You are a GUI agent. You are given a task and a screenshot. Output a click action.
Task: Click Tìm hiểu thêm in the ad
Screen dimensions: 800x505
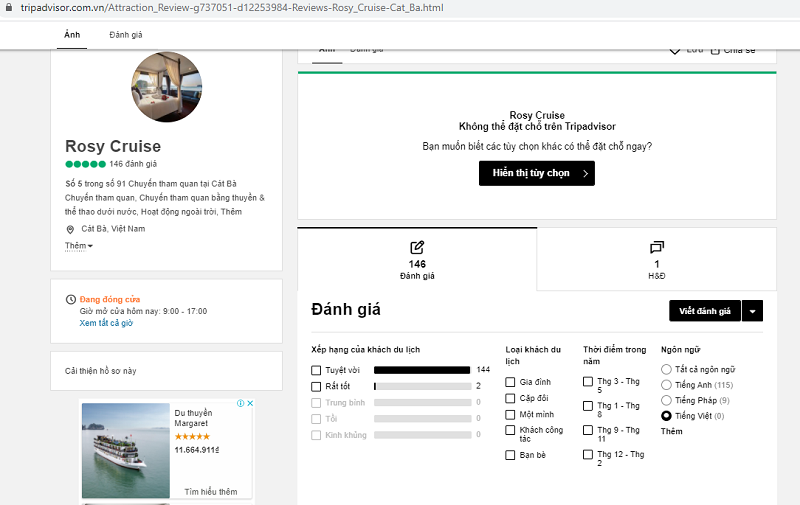211,492
